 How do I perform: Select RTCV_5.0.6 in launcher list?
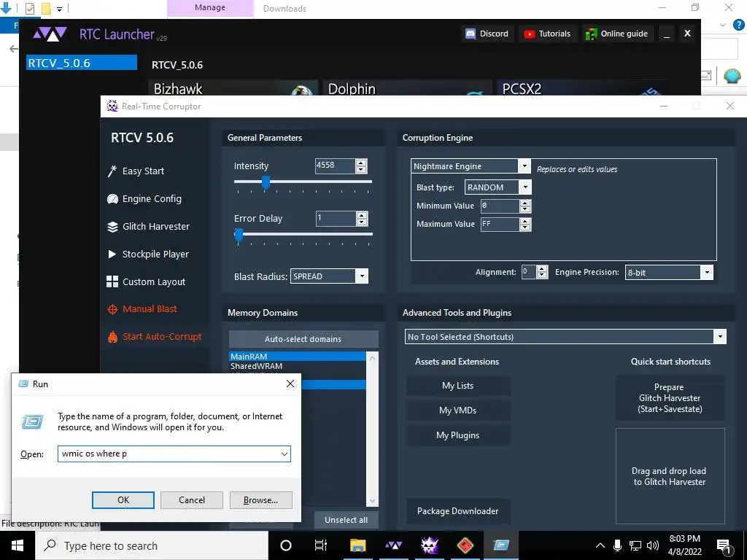[x=82, y=63]
